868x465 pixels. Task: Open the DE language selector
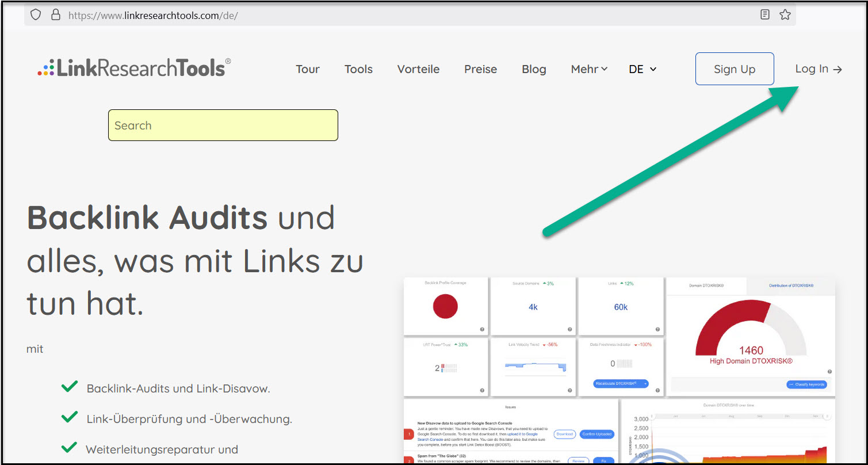[x=643, y=69]
